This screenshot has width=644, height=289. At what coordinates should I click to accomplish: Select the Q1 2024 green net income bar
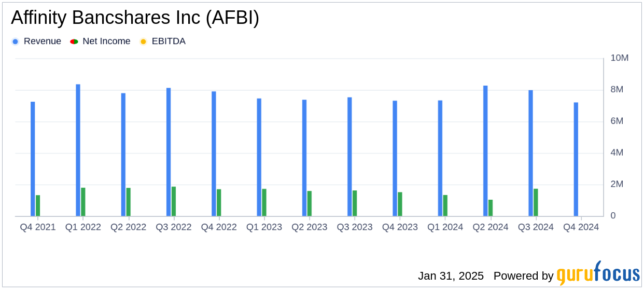click(445, 205)
